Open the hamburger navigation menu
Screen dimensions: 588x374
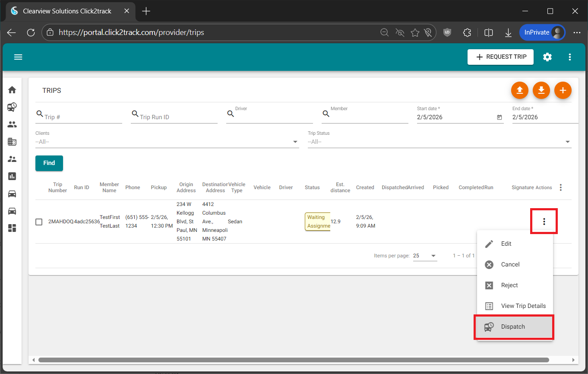point(18,57)
